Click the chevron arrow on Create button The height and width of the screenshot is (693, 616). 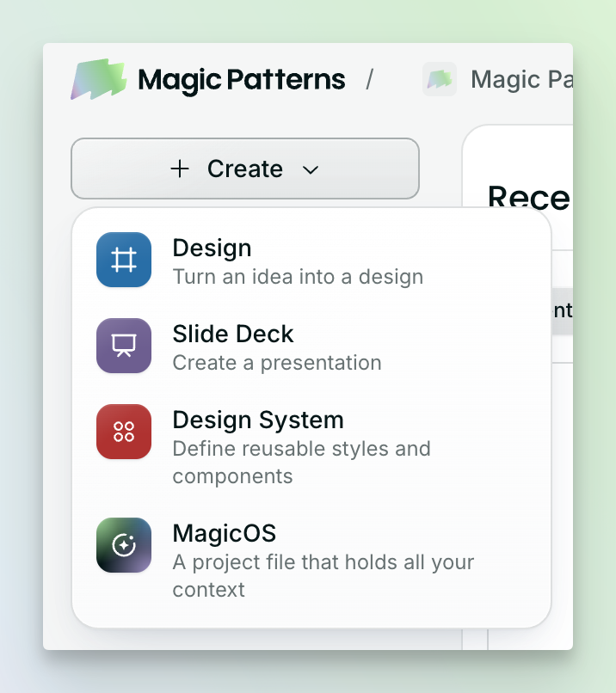[x=311, y=169]
